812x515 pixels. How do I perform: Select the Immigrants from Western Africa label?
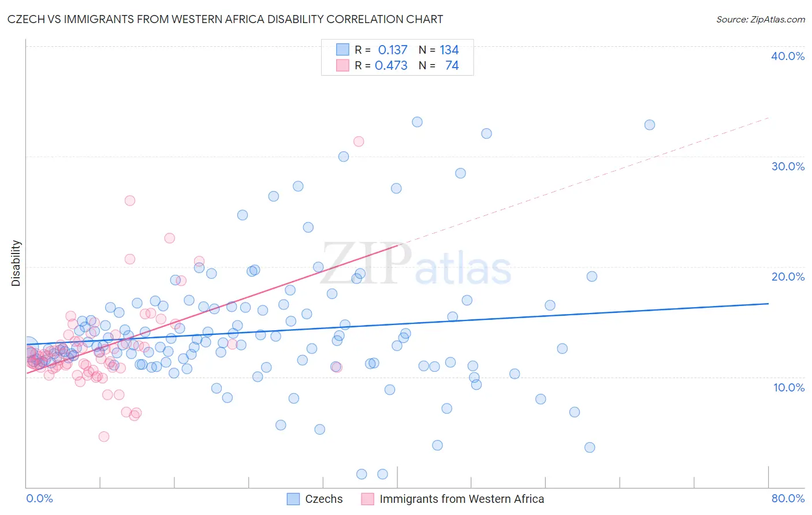(x=462, y=499)
